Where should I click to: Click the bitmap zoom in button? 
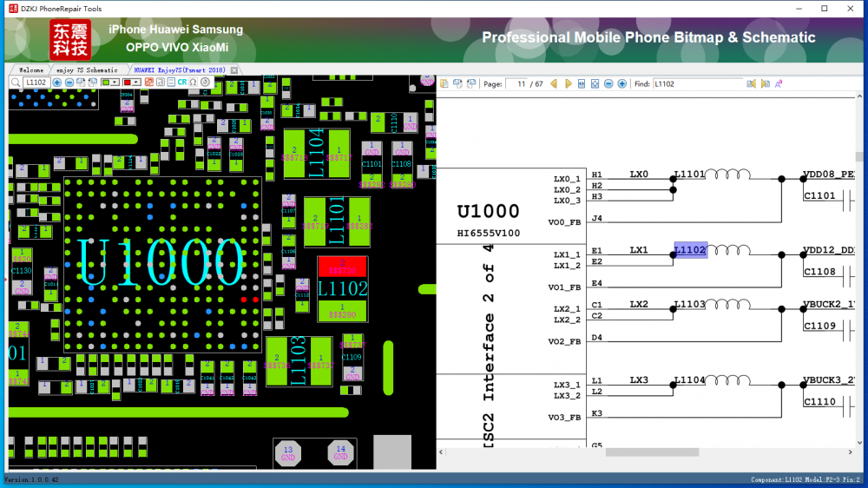click(57, 82)
